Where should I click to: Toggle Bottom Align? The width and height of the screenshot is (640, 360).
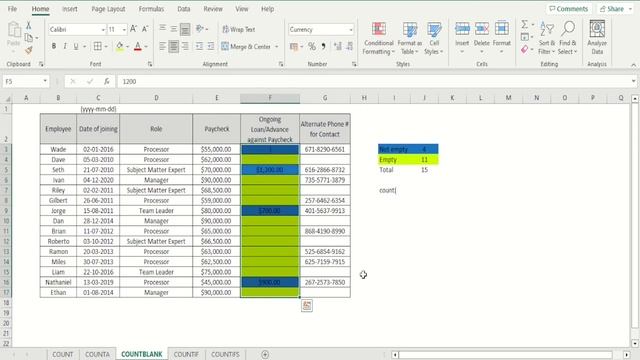185,29
